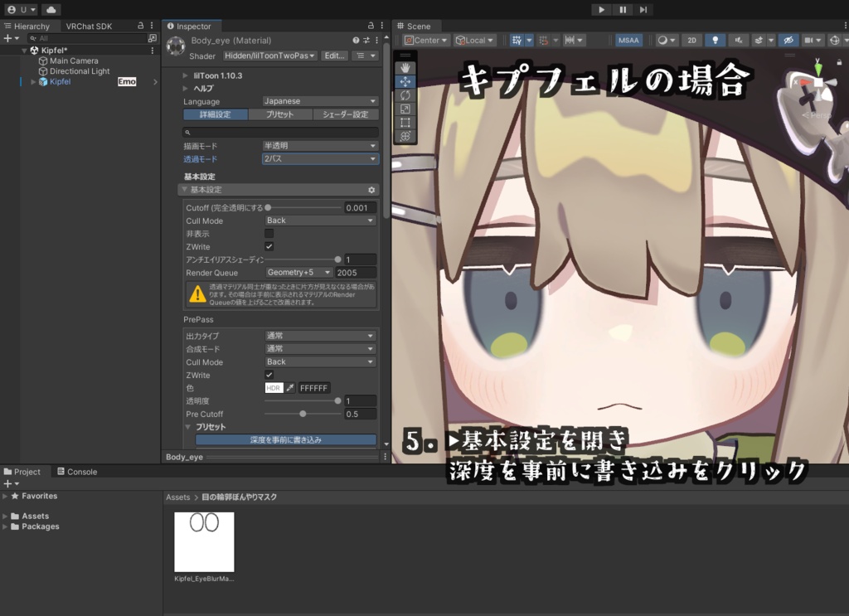This screenshot has width=849, height=616.
Task: Click the Step frame button
Action: click(x=643, y=10)
